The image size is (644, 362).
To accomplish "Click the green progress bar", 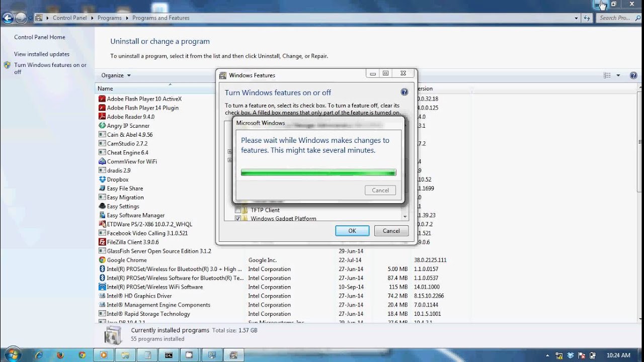I will click(x=318, y=172).
